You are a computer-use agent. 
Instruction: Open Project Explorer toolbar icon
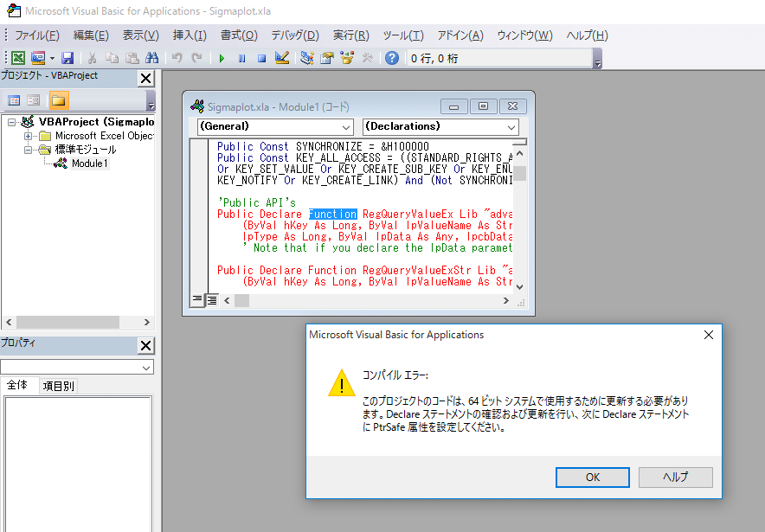tap(307, 59)
